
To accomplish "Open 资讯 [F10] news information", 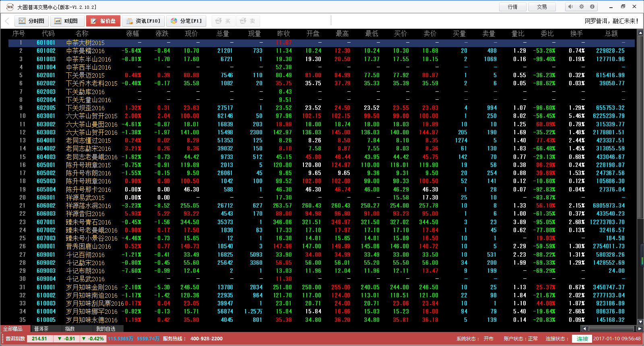I will coord(142,21).
